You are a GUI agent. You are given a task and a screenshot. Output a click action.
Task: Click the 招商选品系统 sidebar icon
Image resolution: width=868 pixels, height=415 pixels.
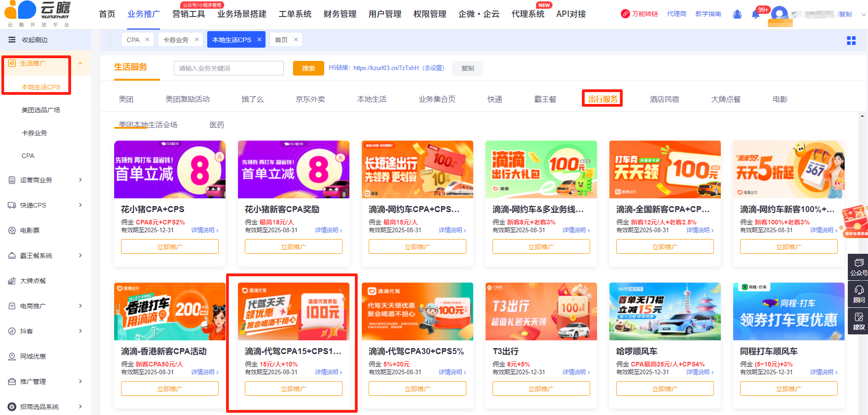tap(12, 407)
